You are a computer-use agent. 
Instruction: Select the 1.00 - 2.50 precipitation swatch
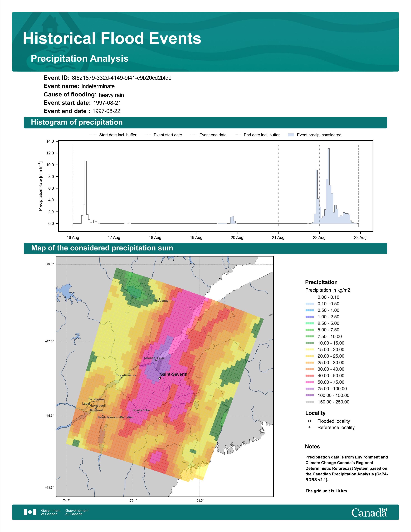[x=309, y=317]
